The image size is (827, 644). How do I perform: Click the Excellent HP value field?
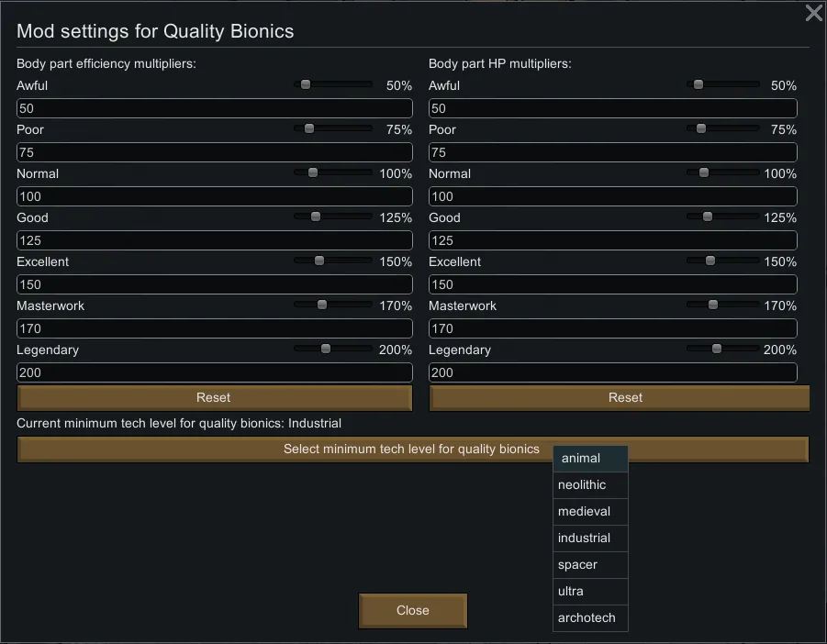point(612,284)
